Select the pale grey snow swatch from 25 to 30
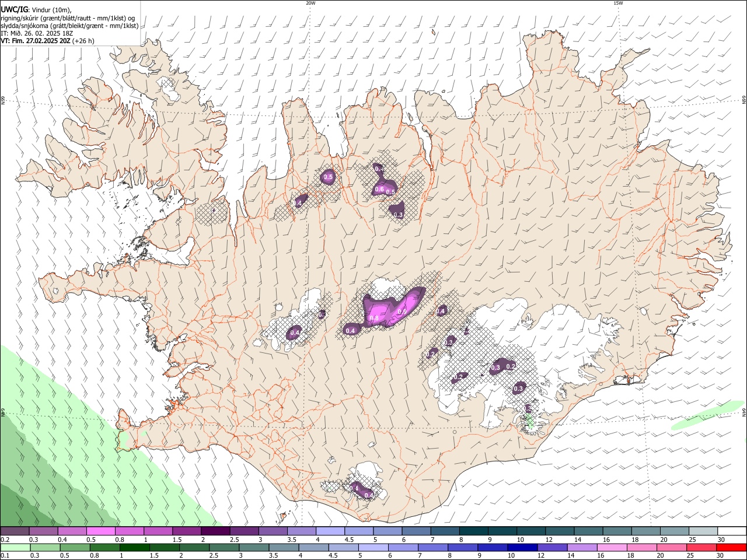747x560 pixels. pyautogui.click(x=704, y=531)
